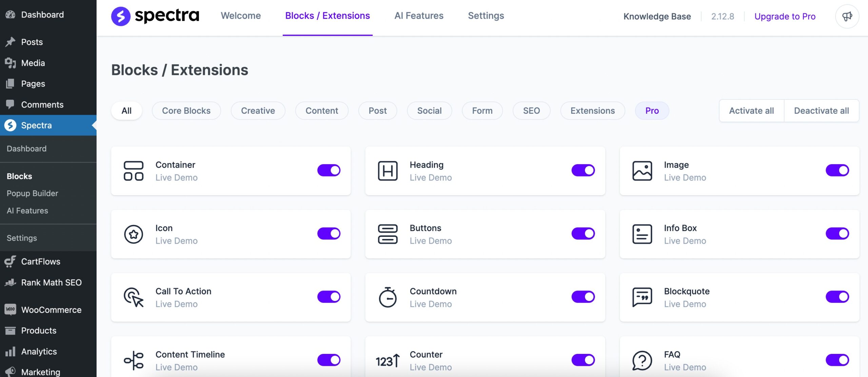Click the Dashboard gauge icon in sidebar
Screen dimensions: 868x377
10,15
